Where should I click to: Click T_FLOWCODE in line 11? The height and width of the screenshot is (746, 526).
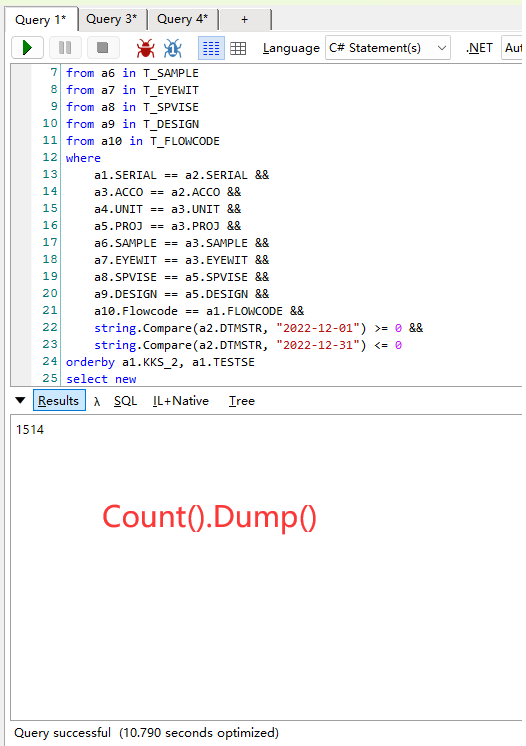(x=185, y=141)
